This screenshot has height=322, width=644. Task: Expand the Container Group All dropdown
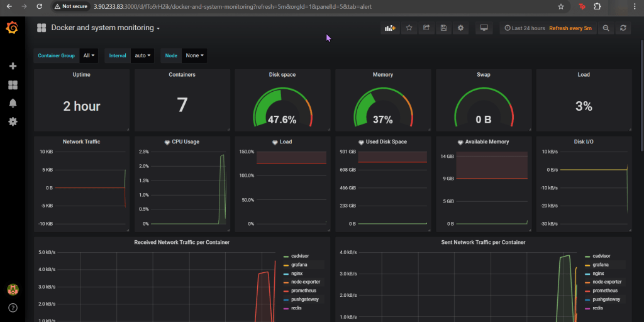[90, 55]
